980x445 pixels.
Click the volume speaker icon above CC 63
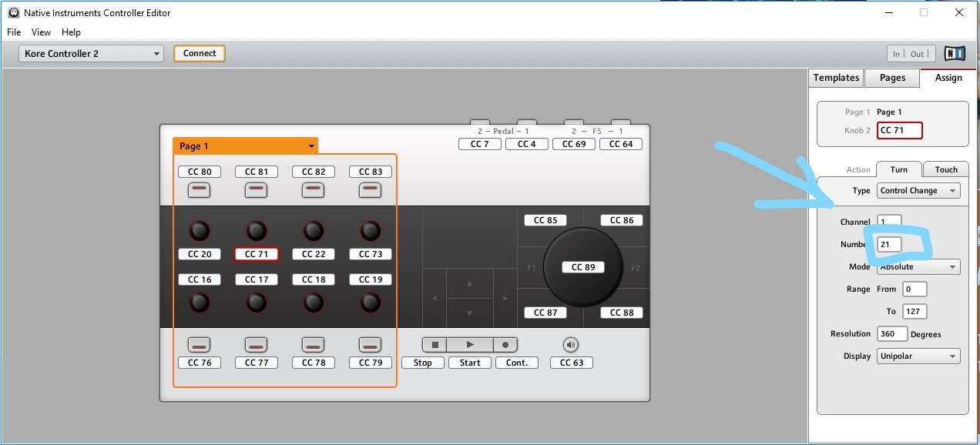tap(571, 345)
